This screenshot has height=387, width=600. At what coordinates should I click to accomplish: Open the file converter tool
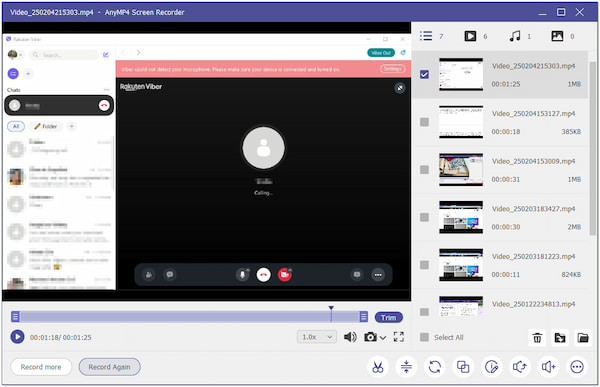pos(435,367)
